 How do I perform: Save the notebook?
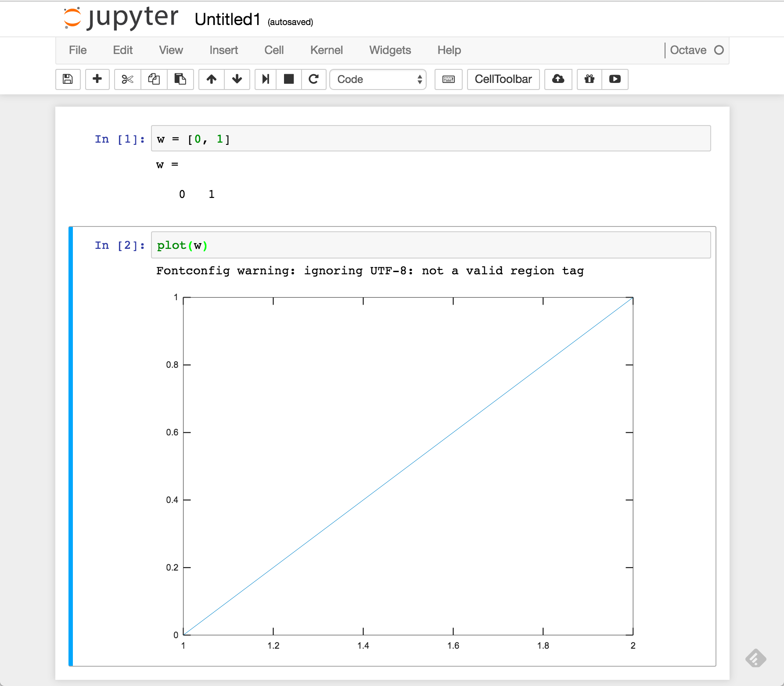pos(68,79)
